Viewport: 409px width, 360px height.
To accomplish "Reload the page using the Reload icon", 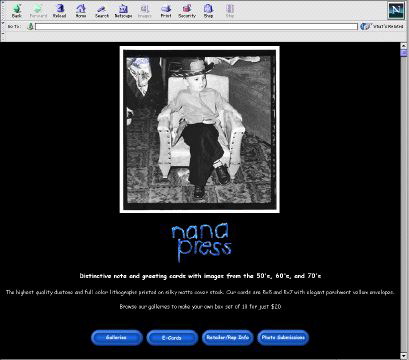I will coord(59,11).
